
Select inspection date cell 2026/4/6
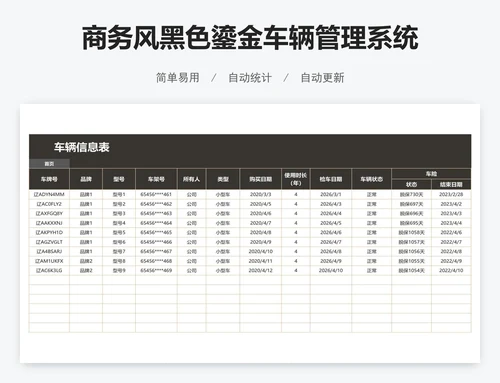pos(331,232)
